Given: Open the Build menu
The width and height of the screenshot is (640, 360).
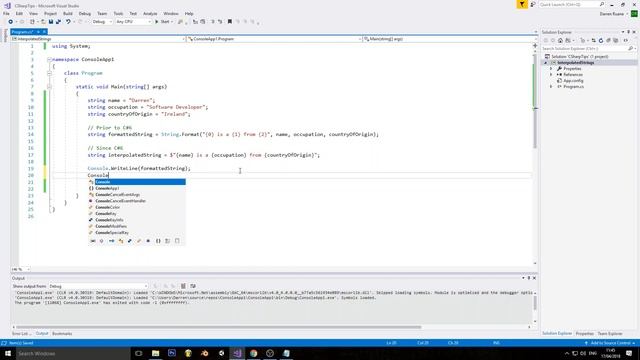Looking at the screenshot, I should click(x=68, y=13).
